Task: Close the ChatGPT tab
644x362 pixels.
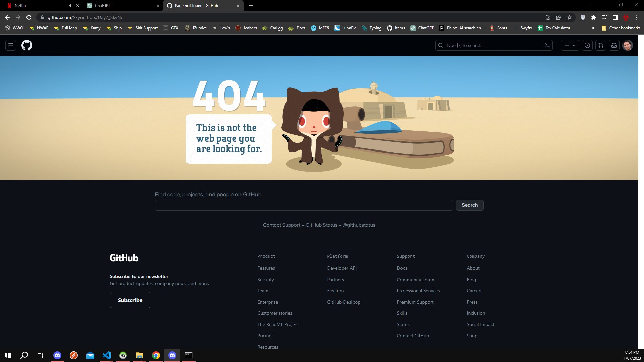Action: (x=158, y=6)
